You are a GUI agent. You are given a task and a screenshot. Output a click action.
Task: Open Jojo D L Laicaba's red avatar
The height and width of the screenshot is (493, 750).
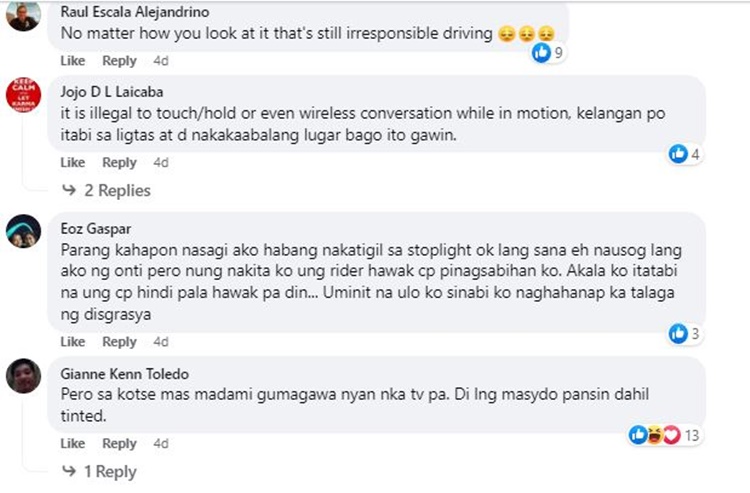coord(23,95)
